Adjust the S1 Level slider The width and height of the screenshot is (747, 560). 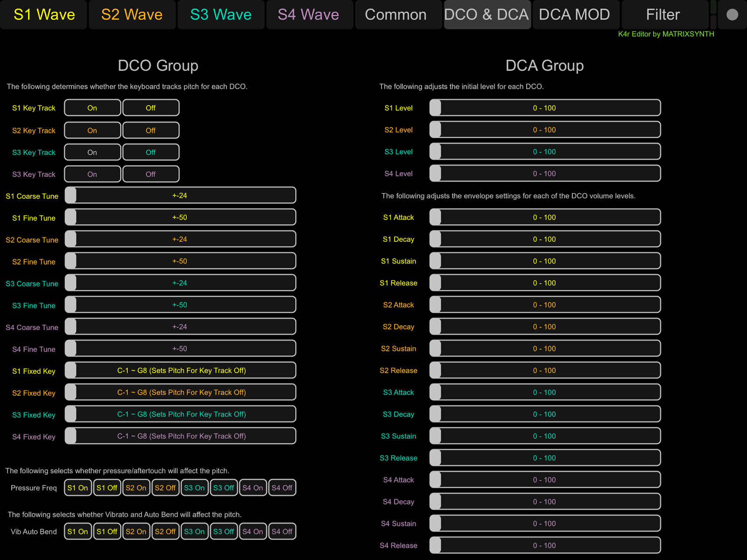[544, 108]
